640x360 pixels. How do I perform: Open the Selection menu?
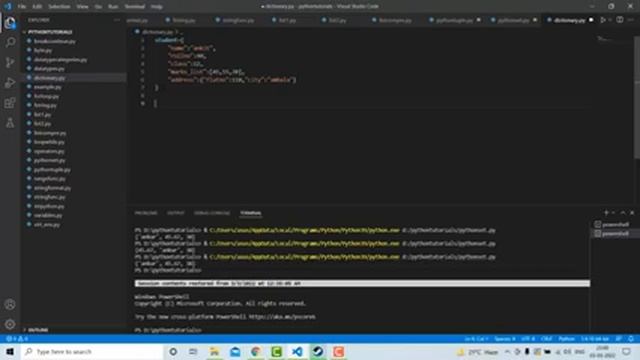[x=59, y=7]
